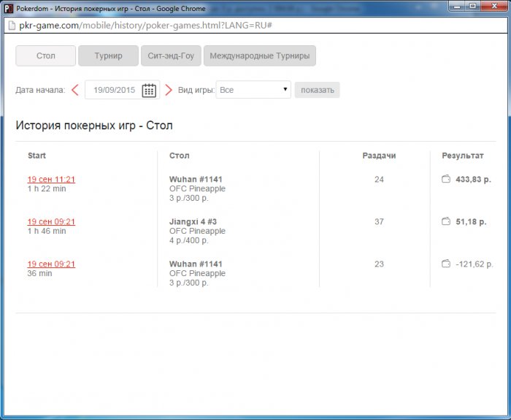Viewport: 511px width, 420px height.
Task: Click the 4 р./400 р. stakes text
Action: coord(188,240)
